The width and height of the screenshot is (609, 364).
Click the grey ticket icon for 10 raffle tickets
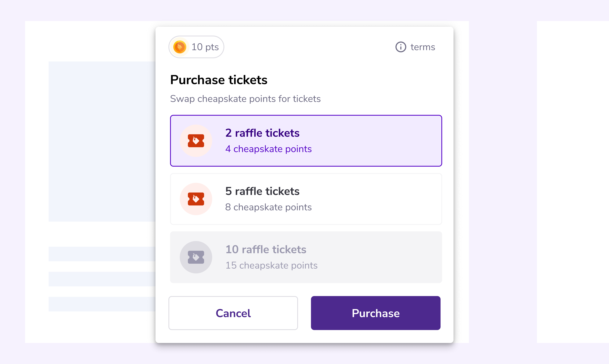196,257
